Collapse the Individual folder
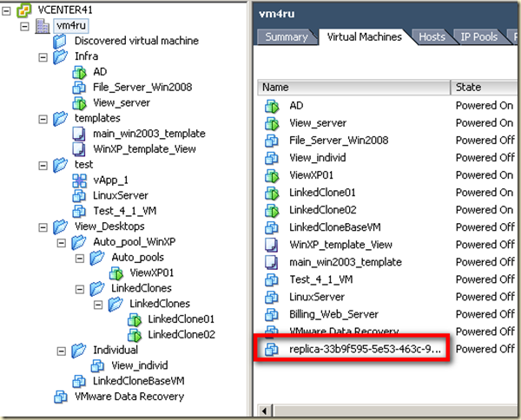This screenshot has height=420, width=521. click(62, 351)
